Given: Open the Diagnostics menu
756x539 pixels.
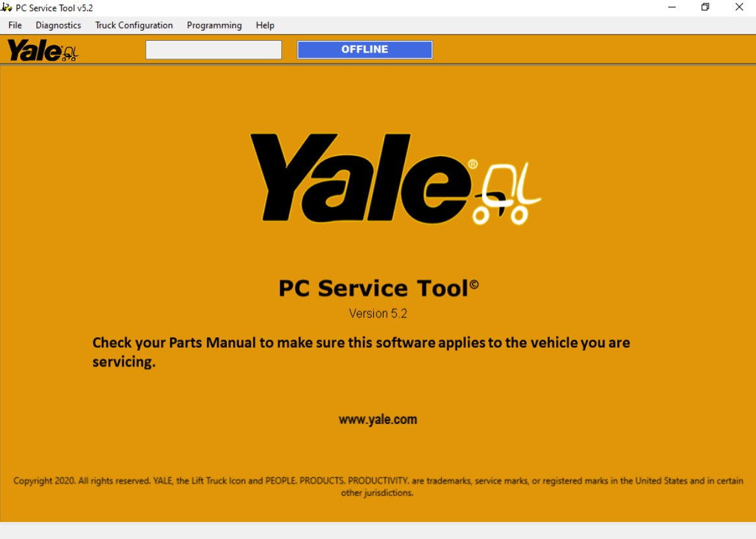Looking at the screenshot, I should point(58,25).
